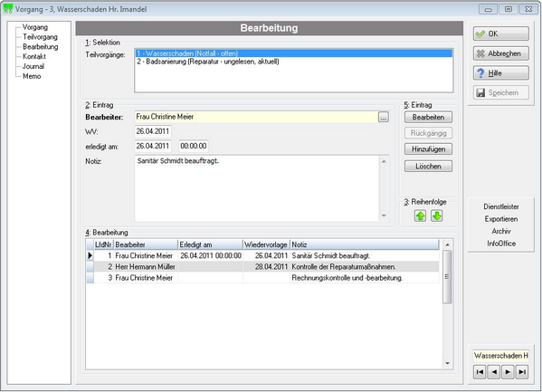Open Journal in the navigation tree

[33, 66]
